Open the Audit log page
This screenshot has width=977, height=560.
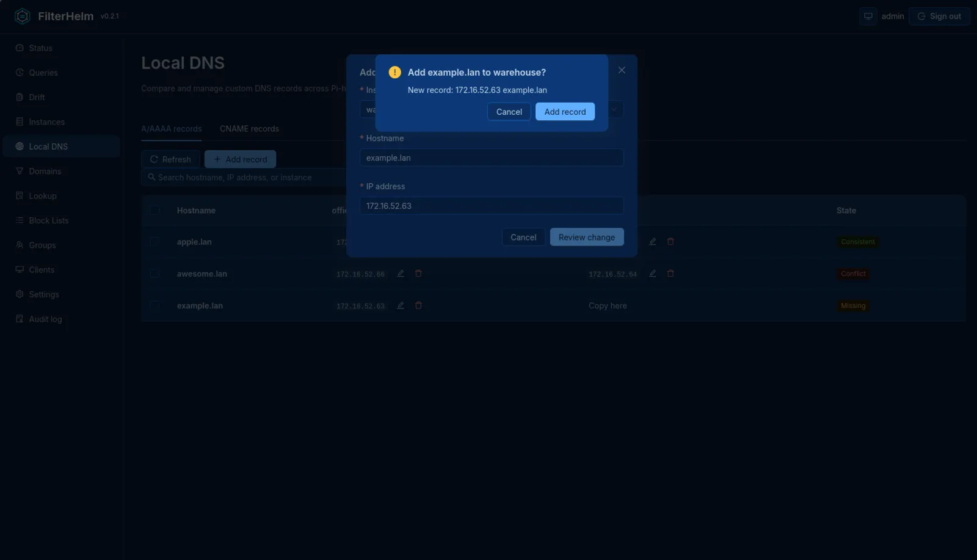[x=61, y=319]
